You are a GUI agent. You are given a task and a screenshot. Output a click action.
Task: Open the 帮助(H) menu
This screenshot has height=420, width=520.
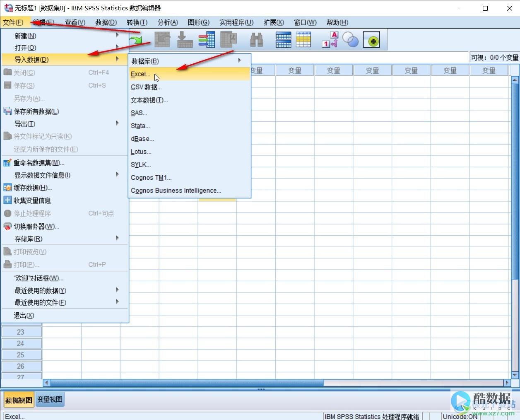pyautogui.click(x=337, y=22)
